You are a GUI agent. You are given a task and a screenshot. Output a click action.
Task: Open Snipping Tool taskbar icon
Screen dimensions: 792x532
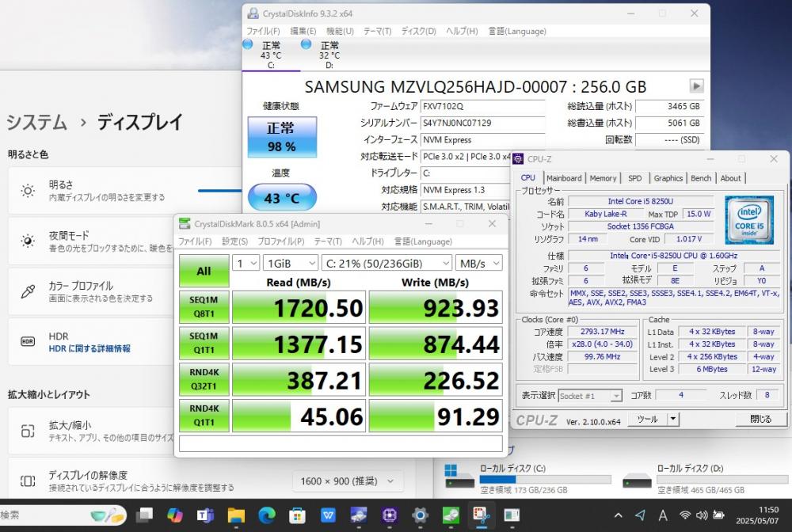482,515
